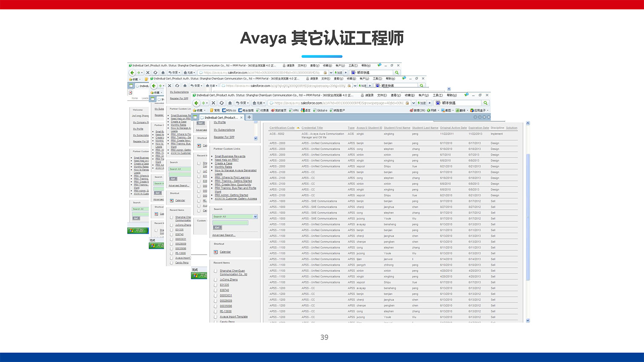Click the 截图 screenshot toolbar icon
The width and height of the screenshot is (644, 362).
[x=447, y=110]
